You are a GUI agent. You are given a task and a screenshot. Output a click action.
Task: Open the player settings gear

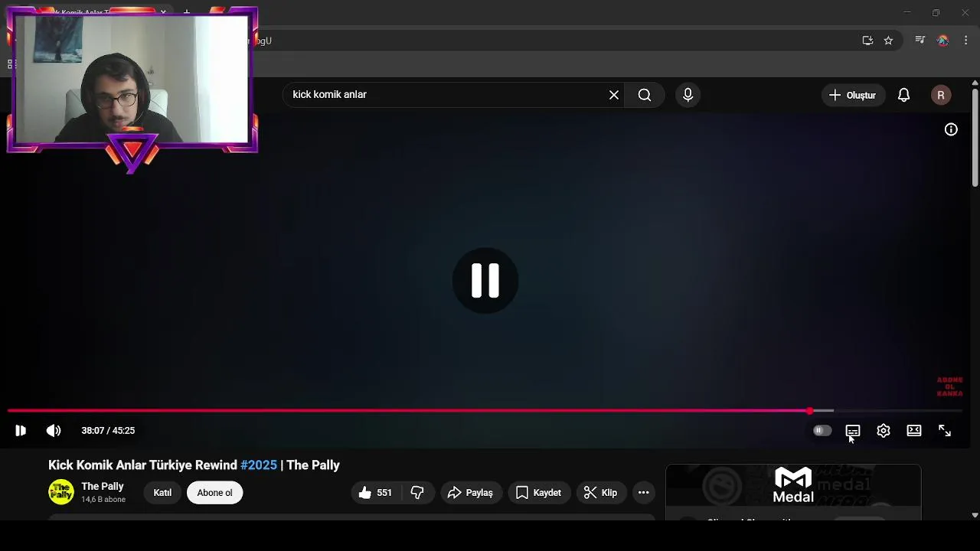pos(884,431)
